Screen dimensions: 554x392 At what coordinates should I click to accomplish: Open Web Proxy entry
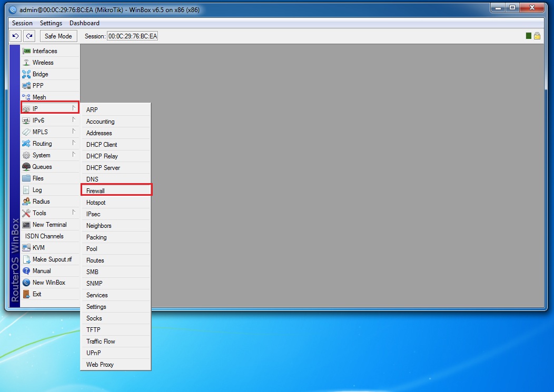click(116, 365)
